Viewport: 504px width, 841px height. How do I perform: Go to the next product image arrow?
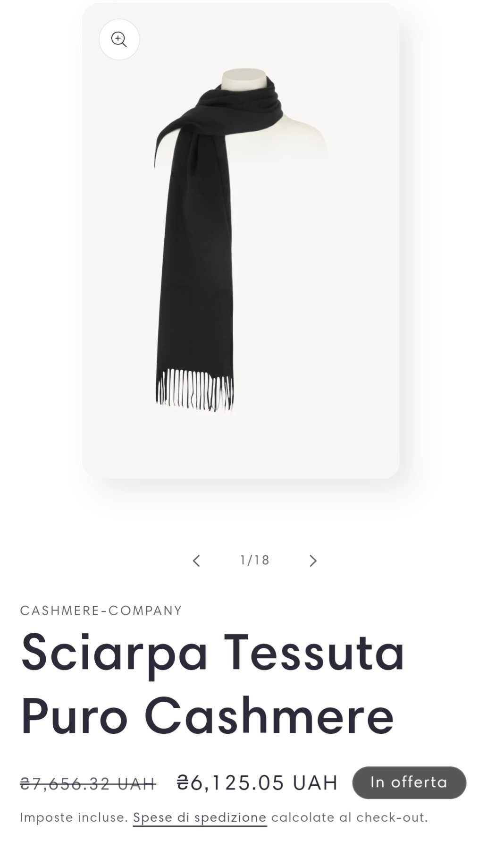point(312,561)
